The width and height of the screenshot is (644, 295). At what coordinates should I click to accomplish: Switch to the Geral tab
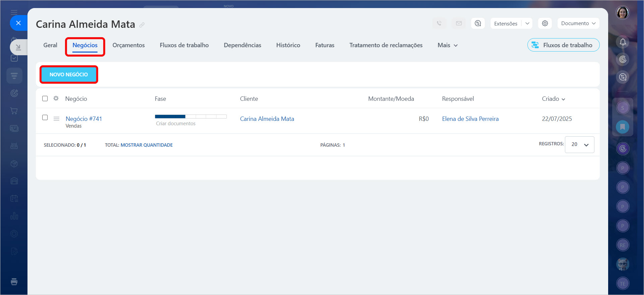coord(50,45)
